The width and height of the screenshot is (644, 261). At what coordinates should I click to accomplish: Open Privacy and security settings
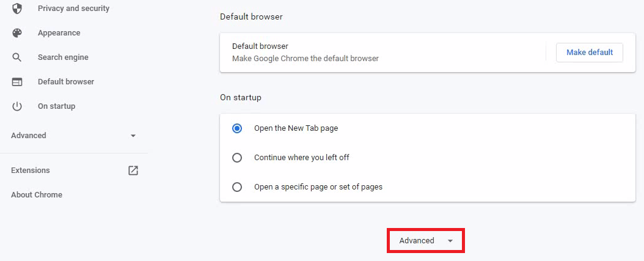coord(73,8)
